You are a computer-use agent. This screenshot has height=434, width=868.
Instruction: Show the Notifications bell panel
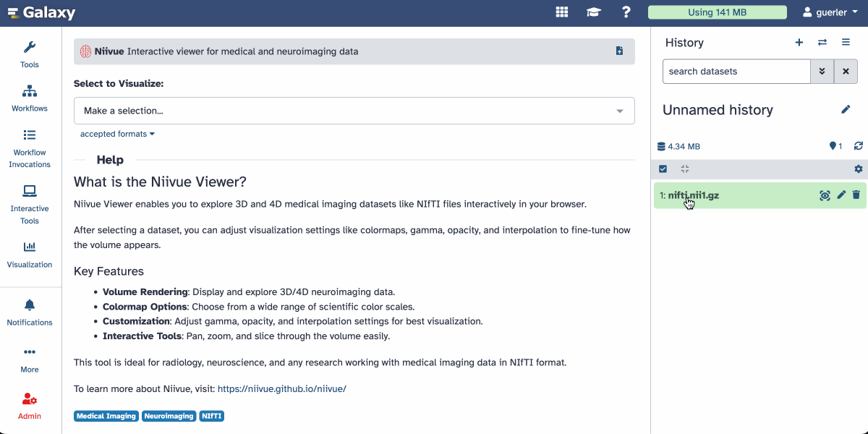point(30,312)
